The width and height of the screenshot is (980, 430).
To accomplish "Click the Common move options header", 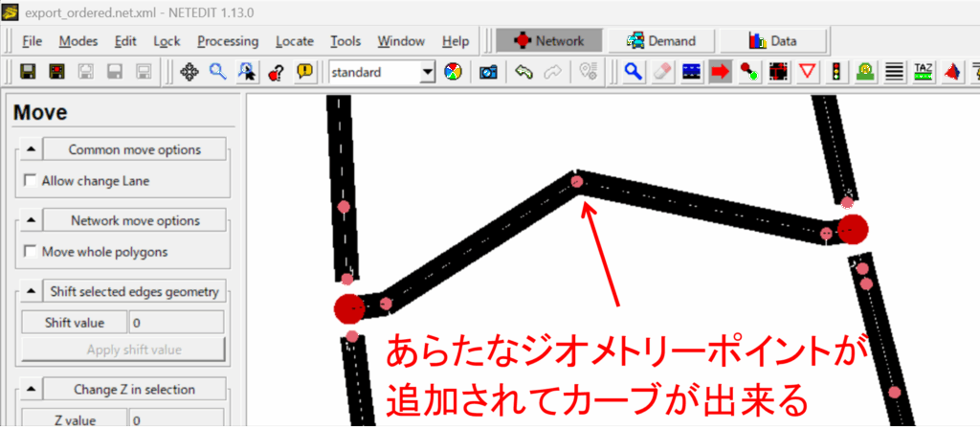I will (134, 150).
